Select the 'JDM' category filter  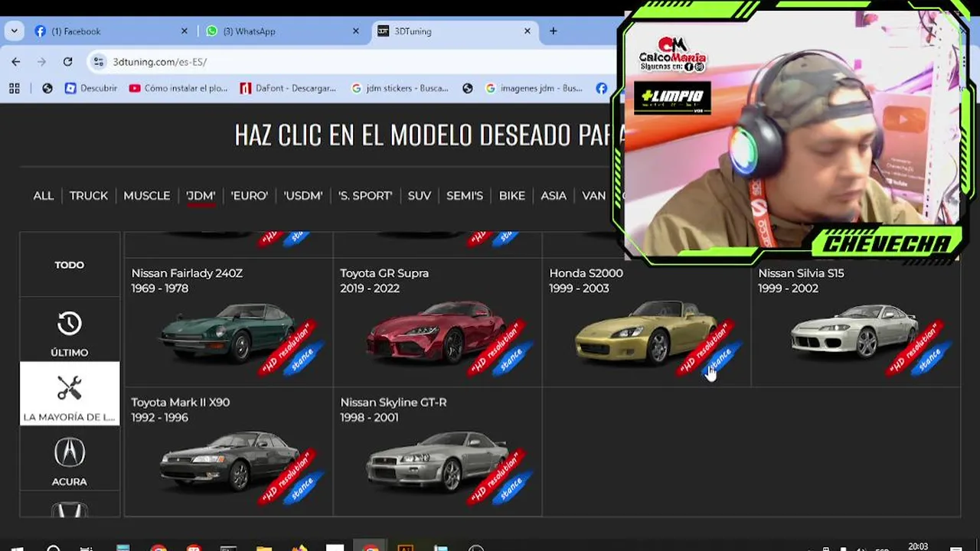point(201,196)
